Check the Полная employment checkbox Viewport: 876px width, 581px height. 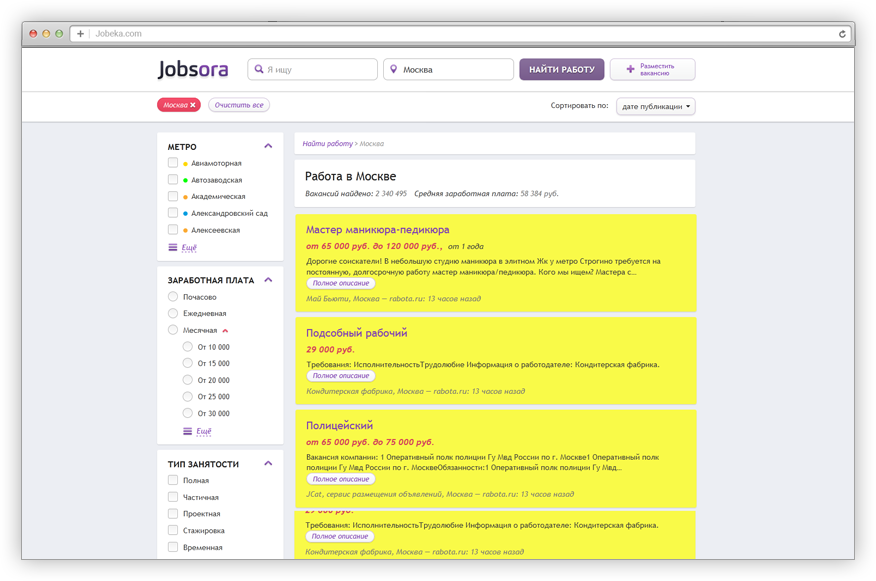[173, 480]
